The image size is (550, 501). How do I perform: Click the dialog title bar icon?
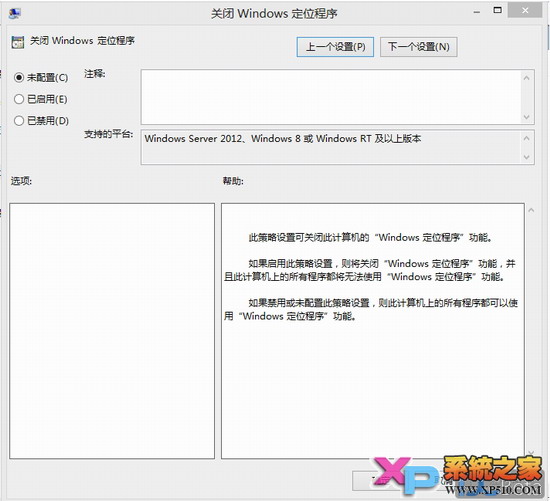[x=15, y=13]
